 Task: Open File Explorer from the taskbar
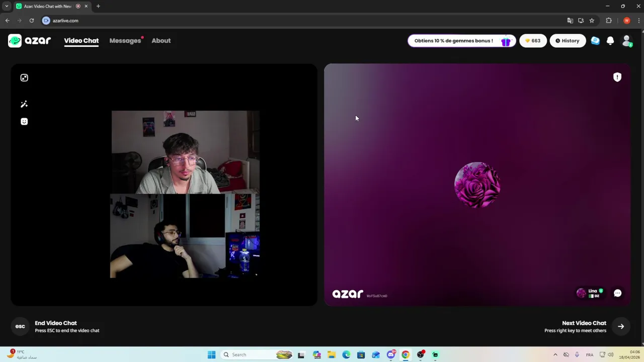click(x=331, y=354)
